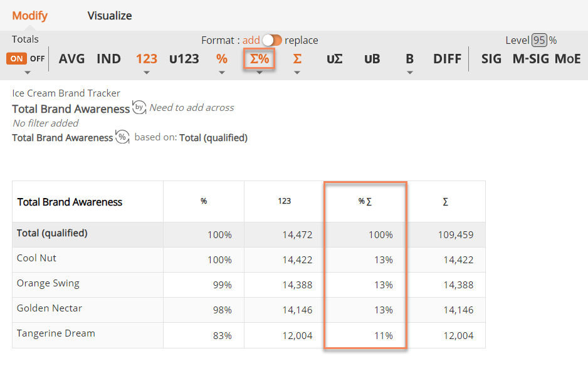Click the % base icon beside Total Brand Awareness
The image size is (588, 366).
(122, 137)
